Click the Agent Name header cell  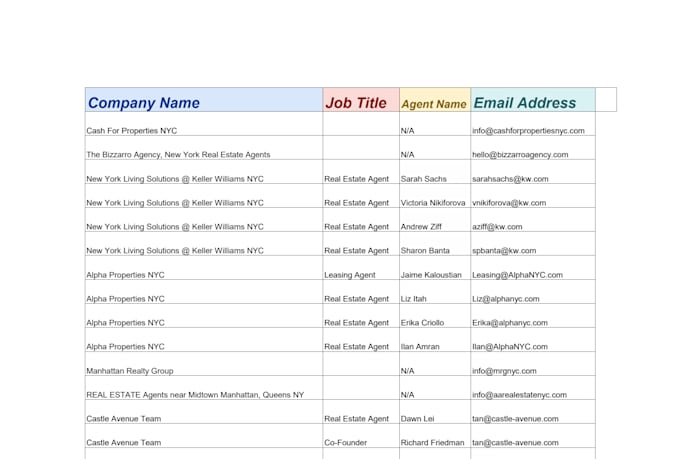click(435, 99)
